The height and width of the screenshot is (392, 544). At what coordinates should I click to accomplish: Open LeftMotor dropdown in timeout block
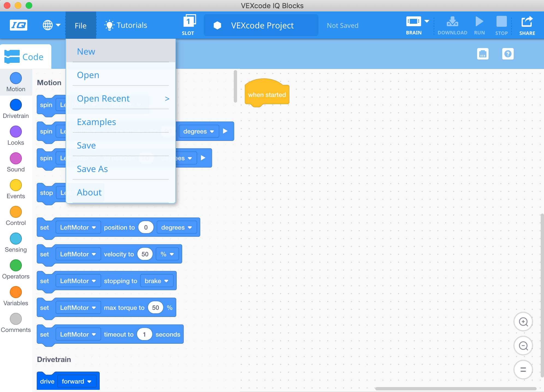[78, 334]
